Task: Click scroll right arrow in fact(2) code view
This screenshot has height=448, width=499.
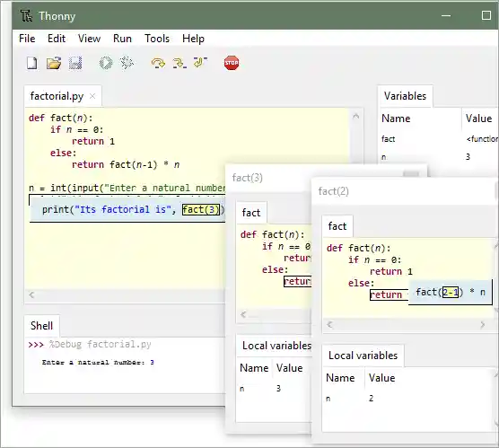Action: pyautogui.click(x=483, y=324)
